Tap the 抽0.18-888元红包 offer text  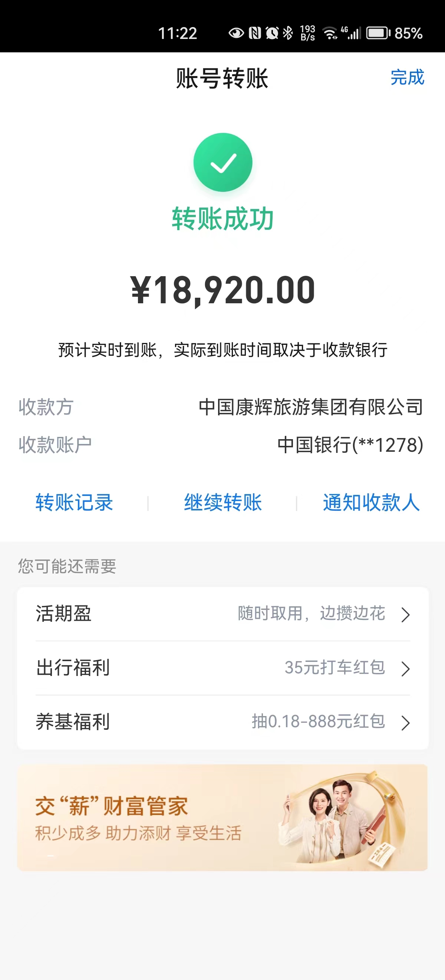pos(318,722)
